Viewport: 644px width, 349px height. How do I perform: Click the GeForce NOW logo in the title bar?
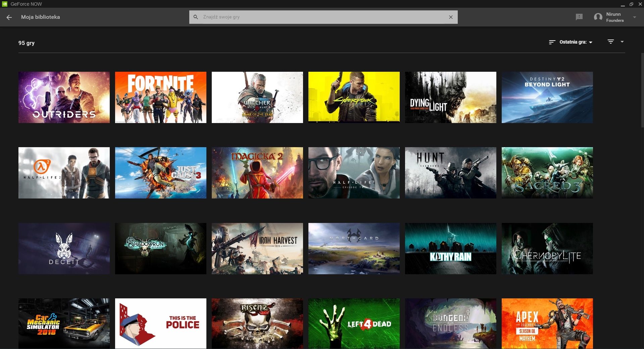(4, 4)
